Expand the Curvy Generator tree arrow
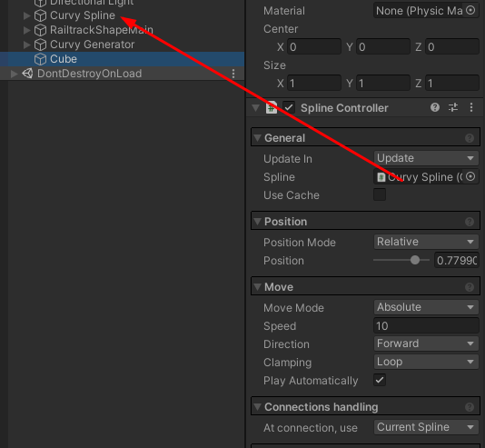Viewport: 485px width, 448px height. click(x=27, y=45)
